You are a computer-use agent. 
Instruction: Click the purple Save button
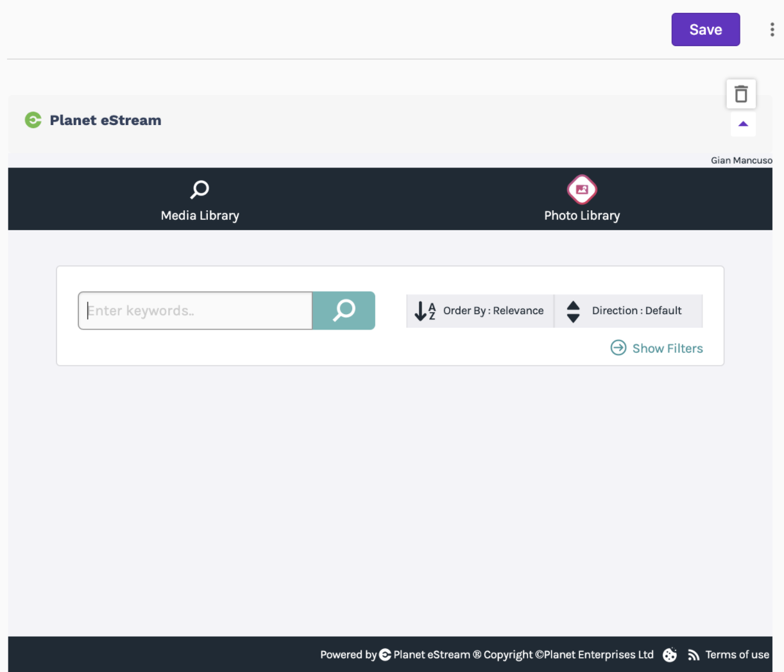tap(706, 29)
